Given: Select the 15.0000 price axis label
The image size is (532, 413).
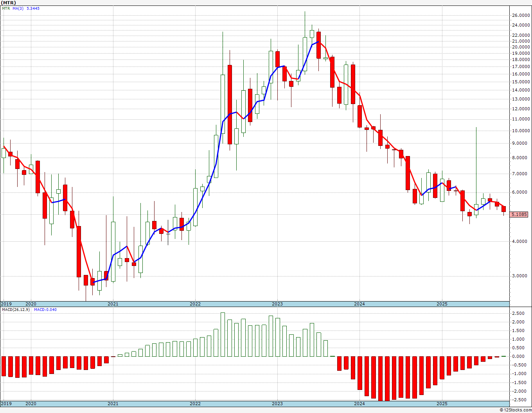Looking at the screenshot, I should 521,82.
